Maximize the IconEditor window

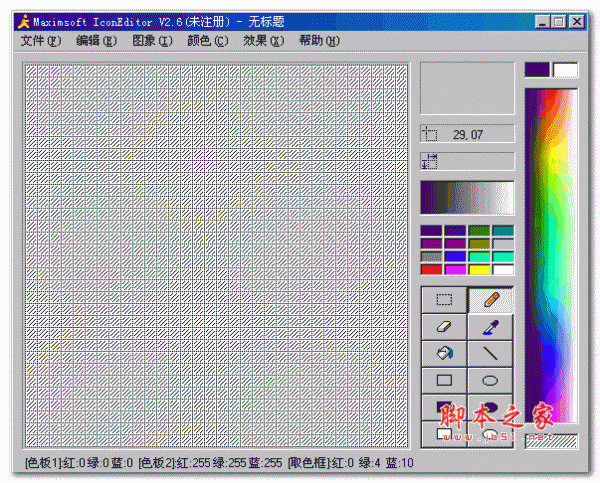pyautogui.click(x=559, y=21)
